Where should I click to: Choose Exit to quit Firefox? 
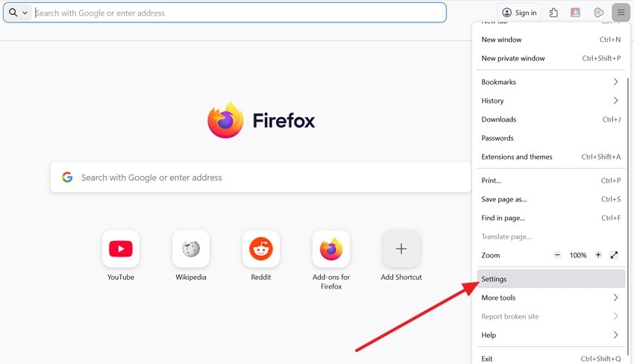[x=550, y=358]
